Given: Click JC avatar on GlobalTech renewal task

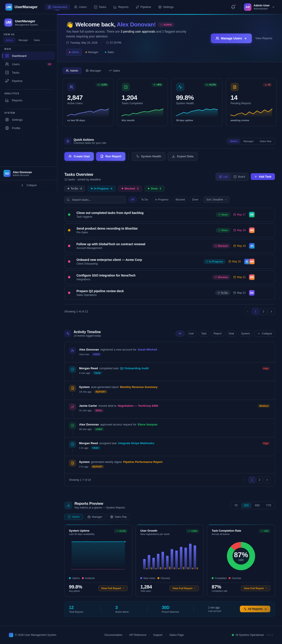Looking at the screenshot, I should [252, 246].
